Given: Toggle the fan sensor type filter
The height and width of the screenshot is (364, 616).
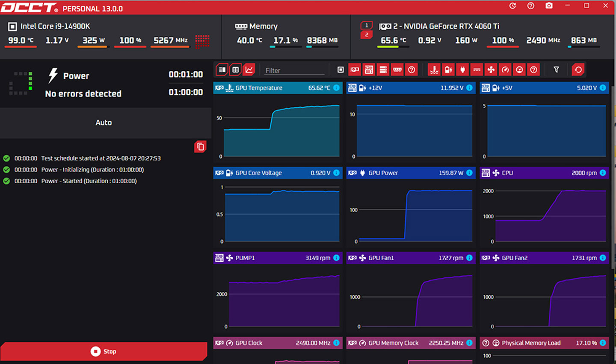Looking at the screenshot, I should click(491, 70).
